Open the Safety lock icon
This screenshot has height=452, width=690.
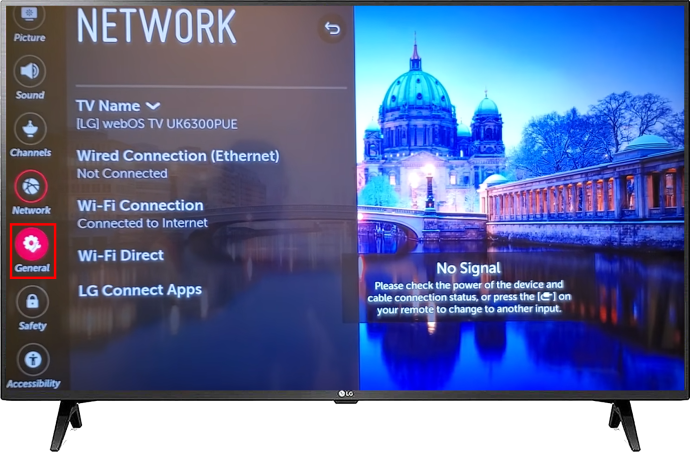[32, 301]
